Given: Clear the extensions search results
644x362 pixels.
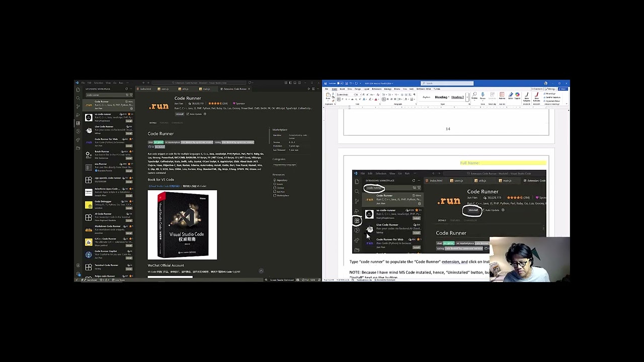Looking at the screenshot, I should tap(127, 95).
